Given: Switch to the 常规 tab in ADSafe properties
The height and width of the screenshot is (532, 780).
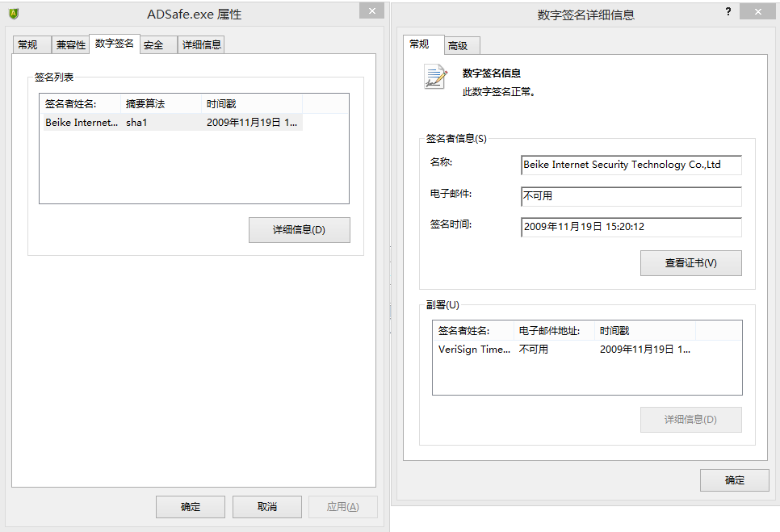Looking at the screenshot, I should tap(31, 44).
